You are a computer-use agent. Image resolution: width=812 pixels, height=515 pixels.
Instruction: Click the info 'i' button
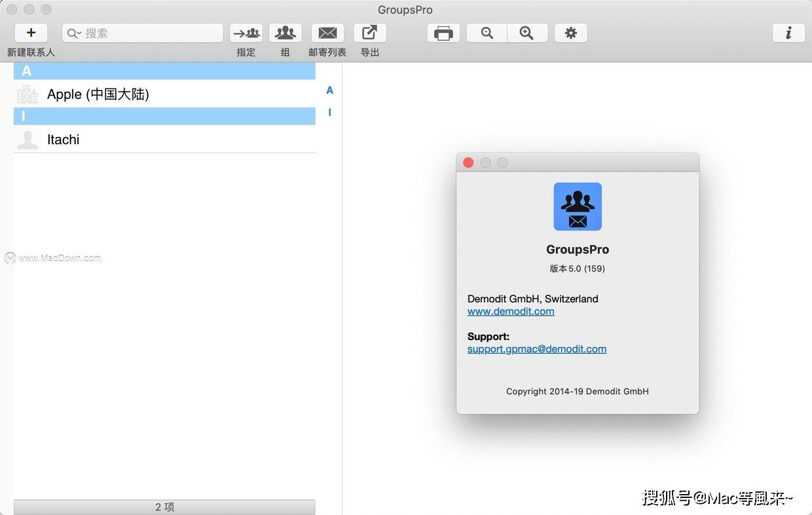(788, 33)
